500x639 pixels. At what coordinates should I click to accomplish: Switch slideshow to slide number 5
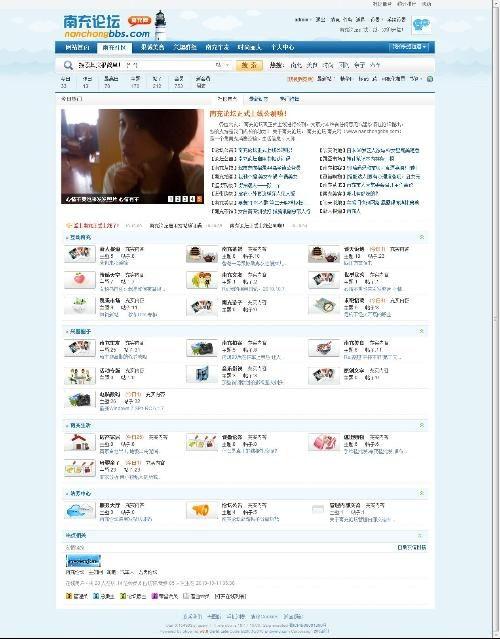199,199
